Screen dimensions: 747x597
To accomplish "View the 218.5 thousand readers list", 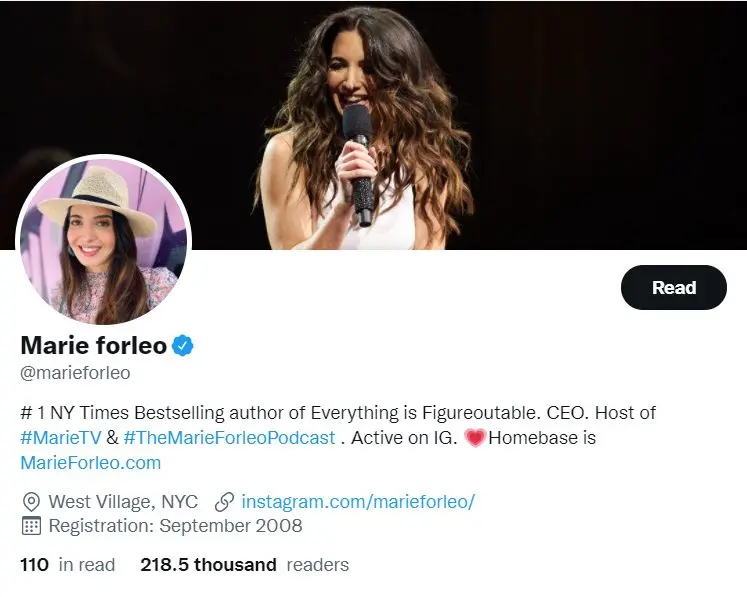I will click(244, 565).
